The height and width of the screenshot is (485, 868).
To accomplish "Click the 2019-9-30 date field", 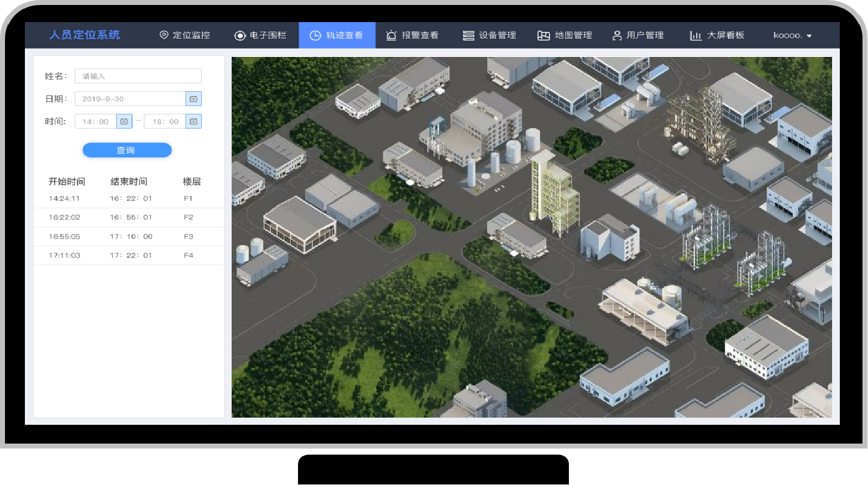I will point(130,99).
